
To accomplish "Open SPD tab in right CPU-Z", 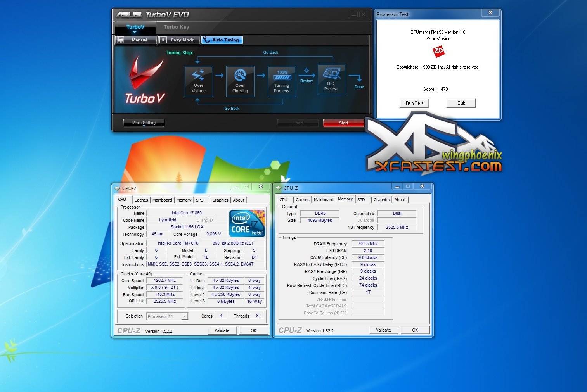I will pos(361,200).
